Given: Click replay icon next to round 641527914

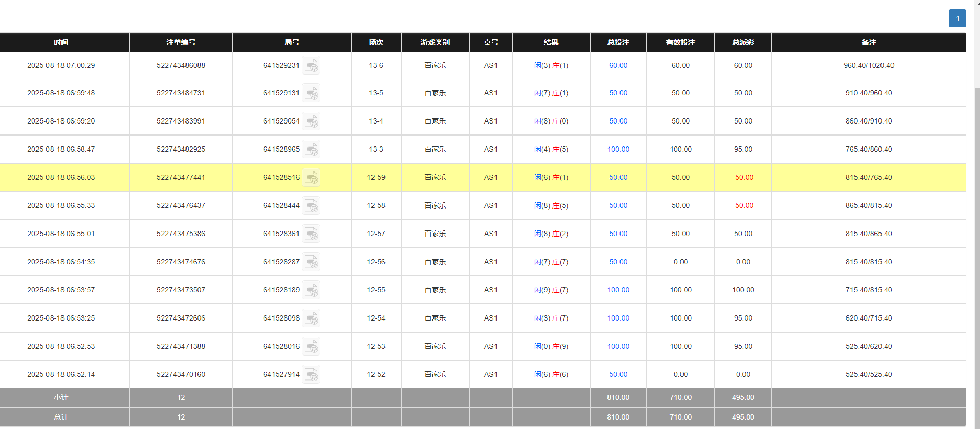Looking at the screenshot, I should 311,375.
